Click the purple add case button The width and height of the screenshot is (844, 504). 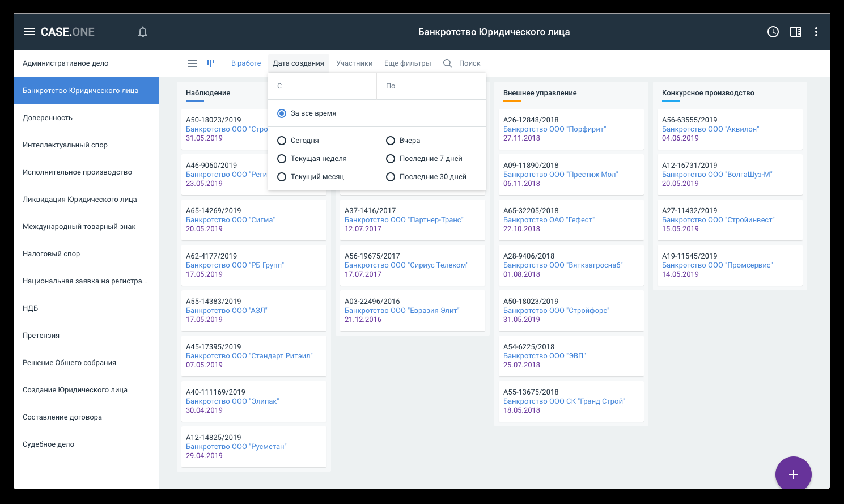click(x=794, y=475)
